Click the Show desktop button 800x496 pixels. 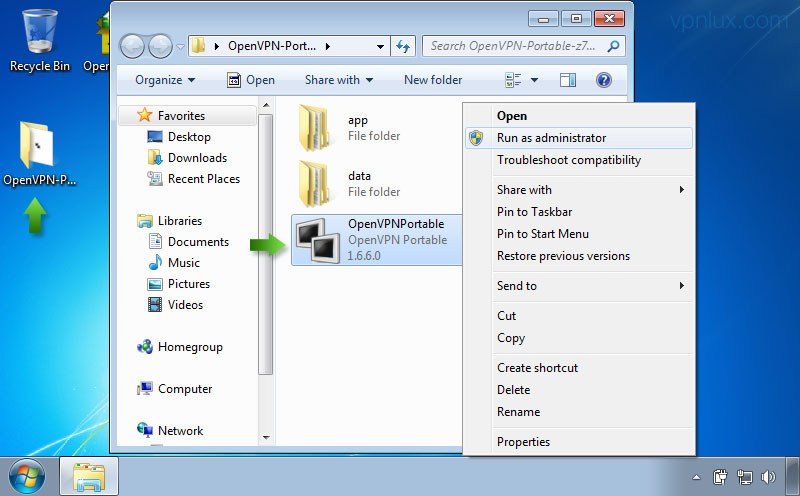(x=793, y=477)
